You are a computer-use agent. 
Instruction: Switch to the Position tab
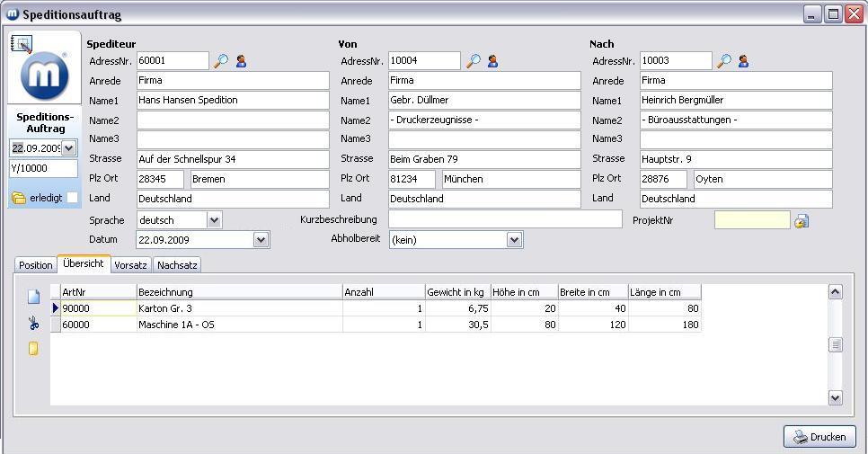[36, 265]
